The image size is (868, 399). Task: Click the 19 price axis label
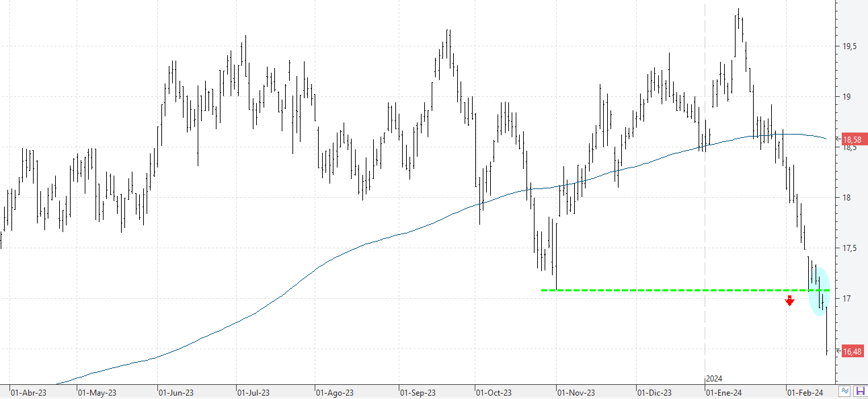(x=846, y=96)
